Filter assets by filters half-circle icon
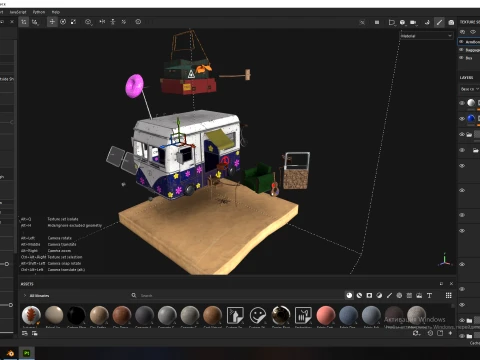The image size is (480, 360). point(379,295)
